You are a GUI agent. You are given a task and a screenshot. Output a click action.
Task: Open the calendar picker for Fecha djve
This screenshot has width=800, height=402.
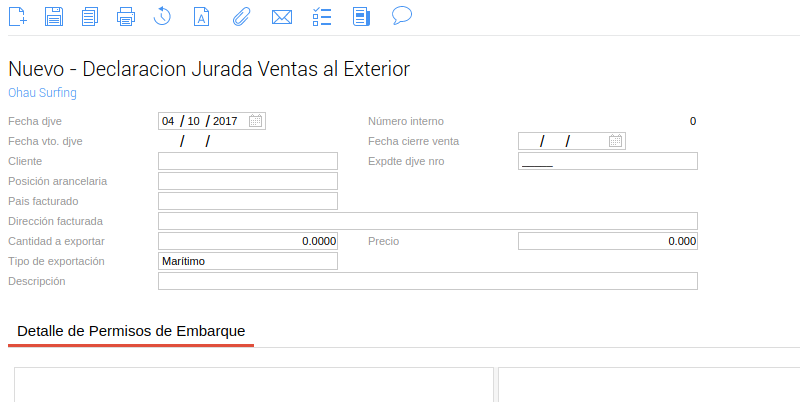pyautogui.click(x=256, y=121)
